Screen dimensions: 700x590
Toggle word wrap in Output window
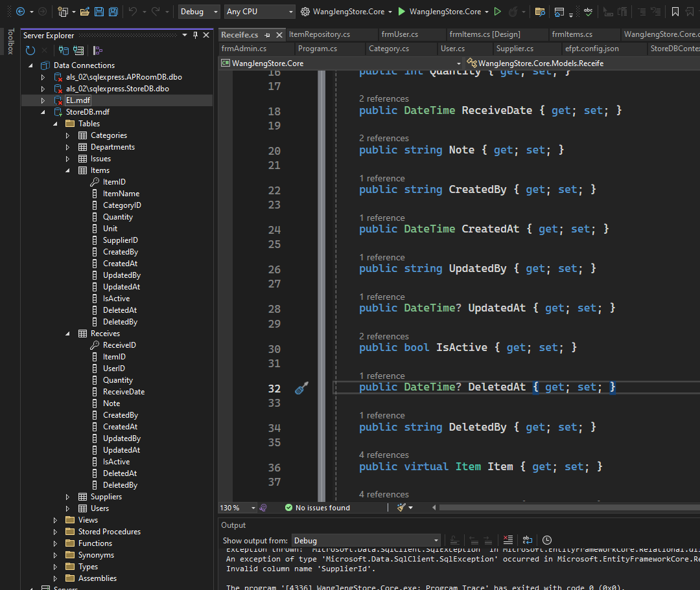pyautogui.click(x=528, y=540)
